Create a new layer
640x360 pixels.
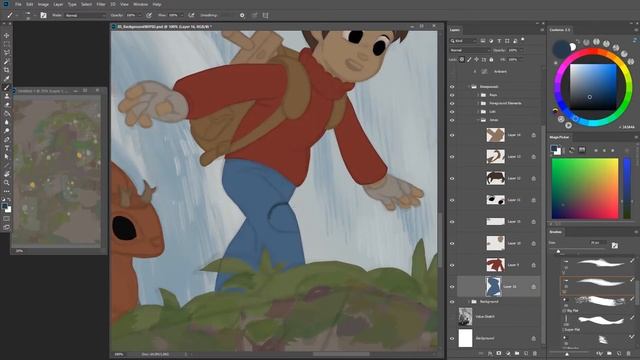526,353
